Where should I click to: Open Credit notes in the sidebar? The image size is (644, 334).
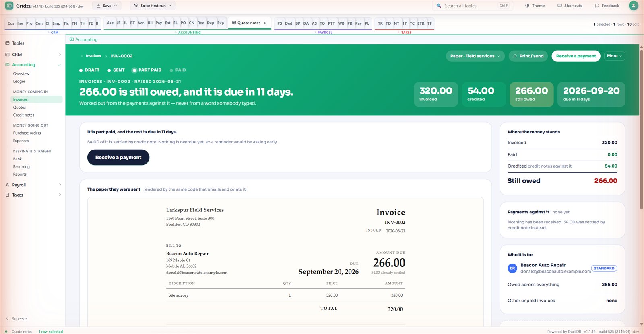[x=24, y=115]
